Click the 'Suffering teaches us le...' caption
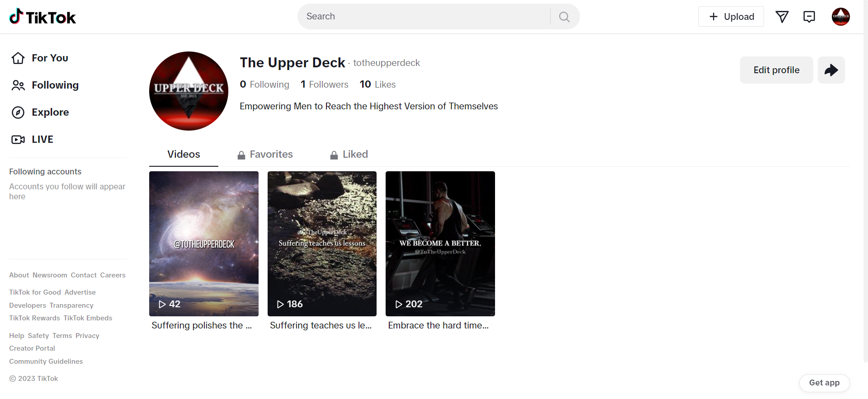This screenshot has height=399, width=868. (x=321, y=325)
